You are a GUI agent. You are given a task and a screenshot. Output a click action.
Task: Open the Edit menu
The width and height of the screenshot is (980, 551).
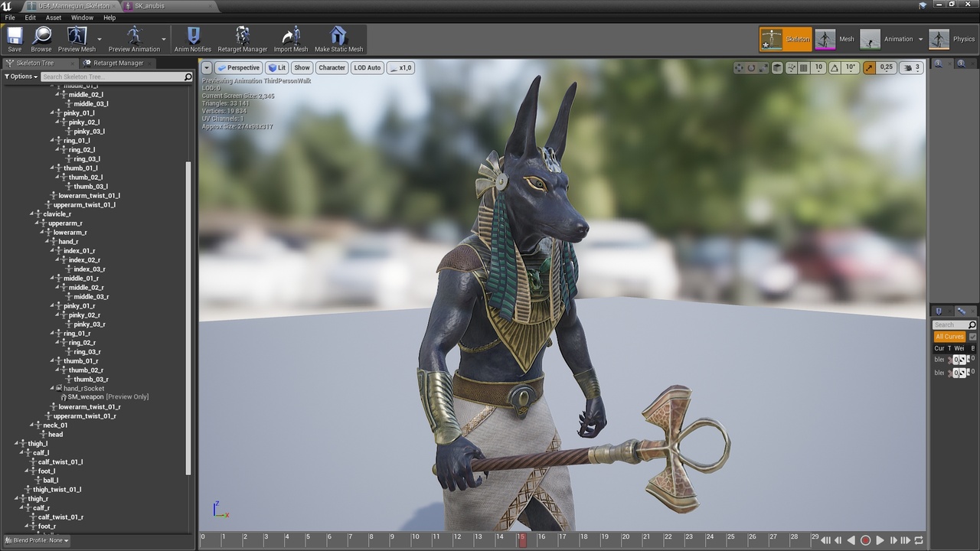click(x=30, y=18)
